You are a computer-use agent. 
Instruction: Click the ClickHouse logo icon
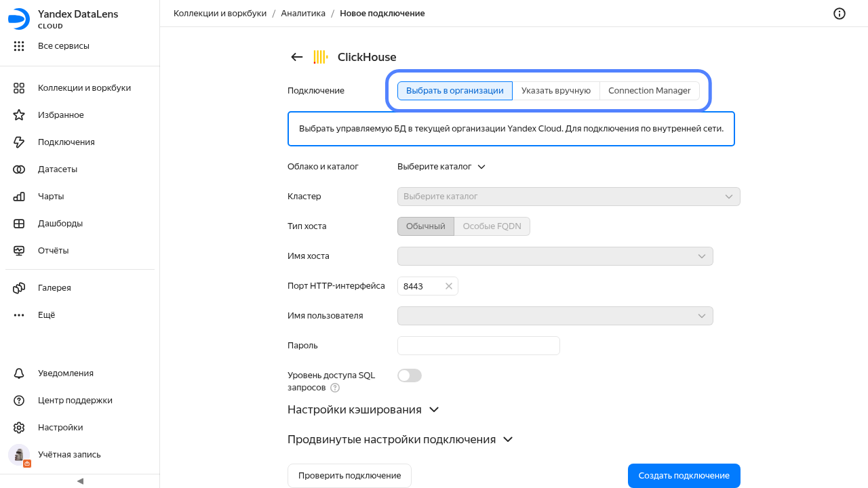tap(321, 57)
